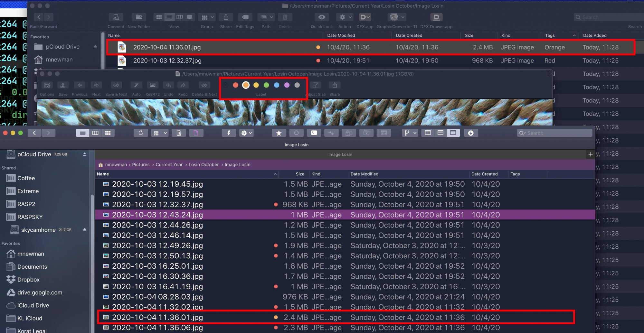This screenshot has height=333, width=644.
Task: Expand the GraphicConverter 11 toolbar dropdown
Action: [x=397, y=17]
